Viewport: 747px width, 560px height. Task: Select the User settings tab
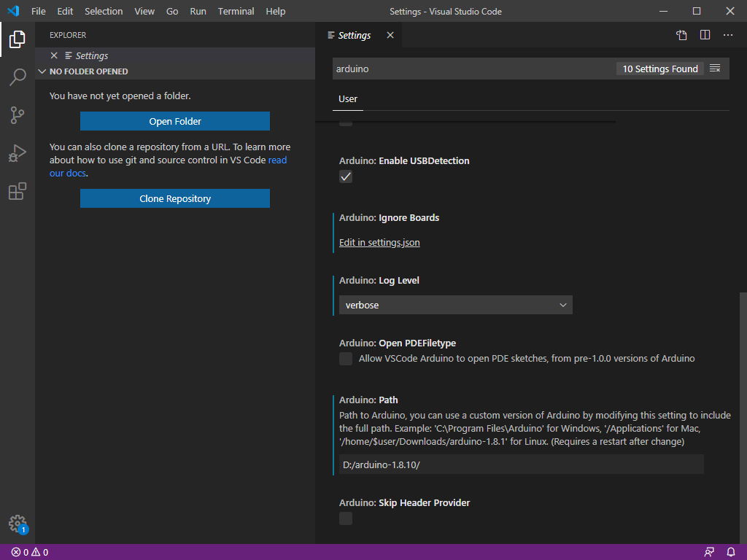[x=348, y=99]
